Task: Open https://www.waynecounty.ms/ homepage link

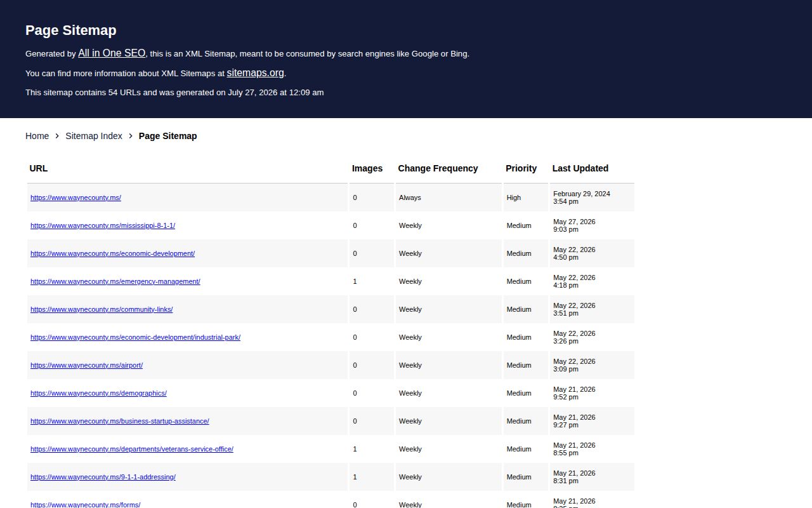Action: tap(75, 197)
